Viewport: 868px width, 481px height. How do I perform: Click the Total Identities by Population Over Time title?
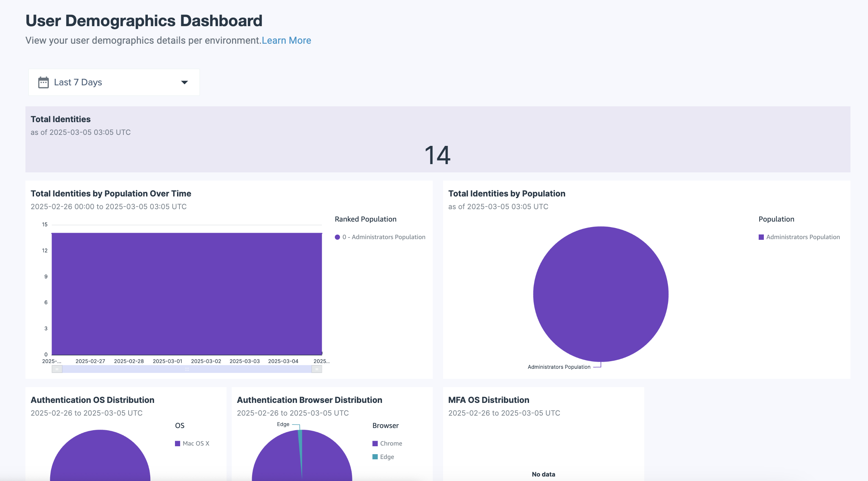click(x=111, y=194)
